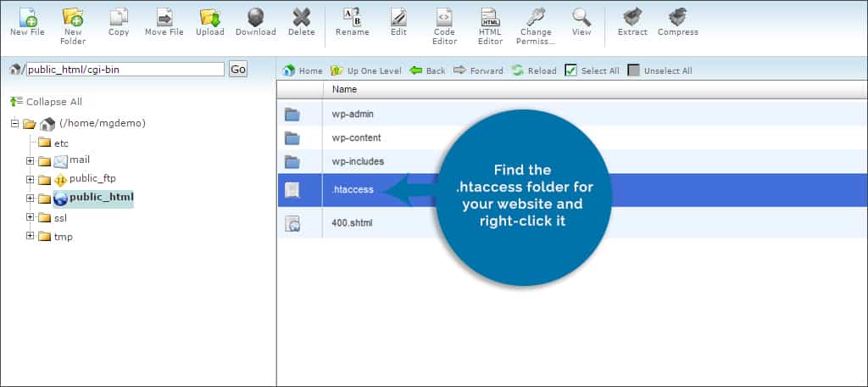Click the envelope icon on mail
Image resolution: width=868 pixels, height=387 pixels.
(x=60, y=161)
